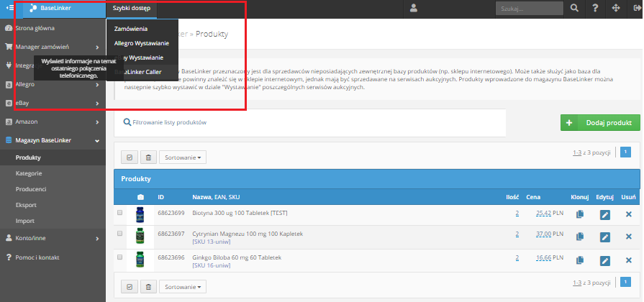
Task: Click in the Szukaj search field
Action: (x=530, y=8)
